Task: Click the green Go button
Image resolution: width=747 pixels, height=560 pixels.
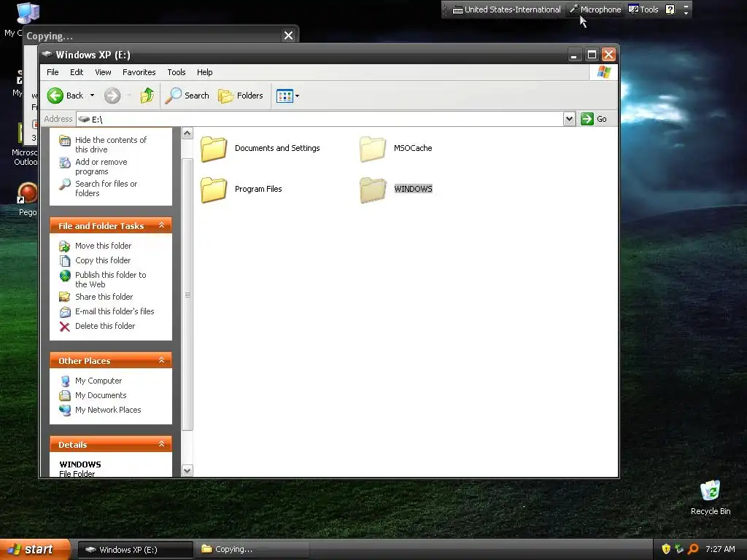Action: 594,119
